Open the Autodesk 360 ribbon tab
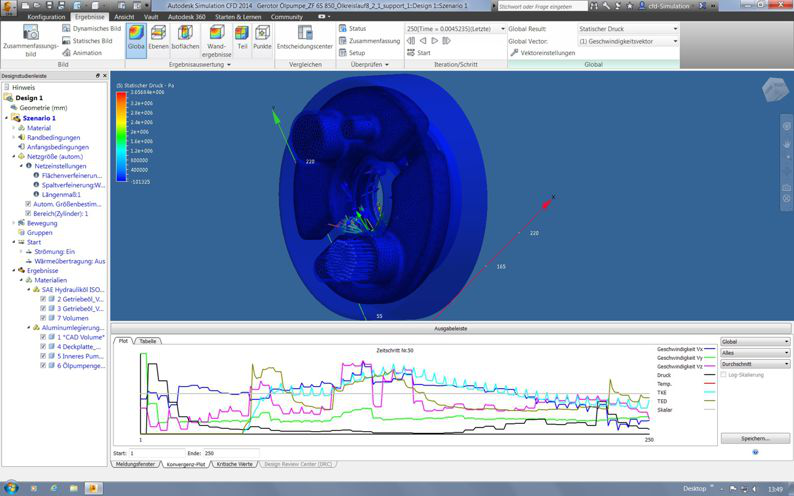Viewport: 794px width, 496px height. pos(187,17)
